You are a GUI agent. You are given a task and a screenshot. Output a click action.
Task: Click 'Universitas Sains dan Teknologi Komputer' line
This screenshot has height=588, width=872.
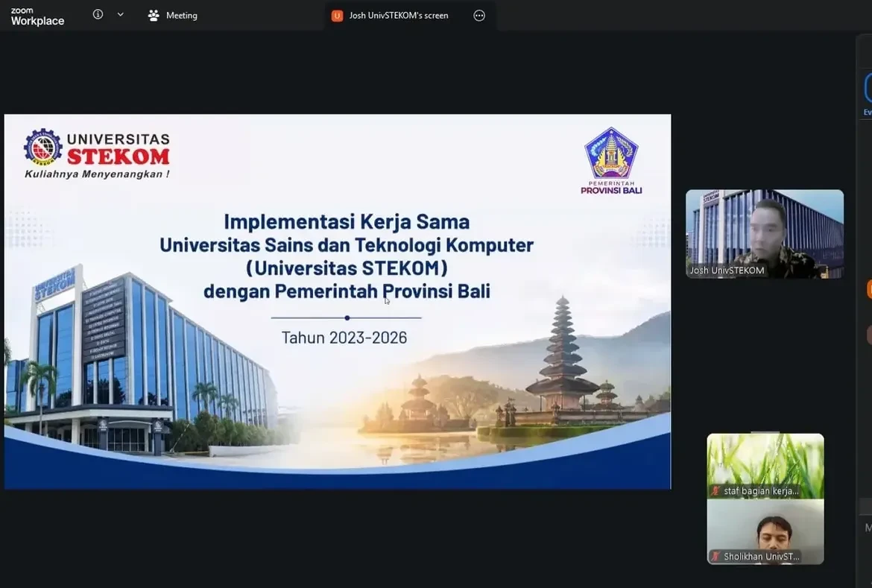(347, 244)
